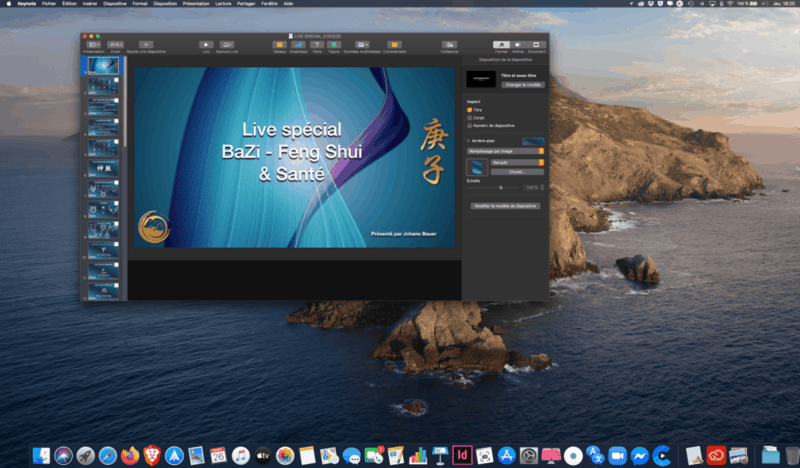Click the Choisir… image button
The width and height of the screenshot is (800, 468).
click(517, 172)
